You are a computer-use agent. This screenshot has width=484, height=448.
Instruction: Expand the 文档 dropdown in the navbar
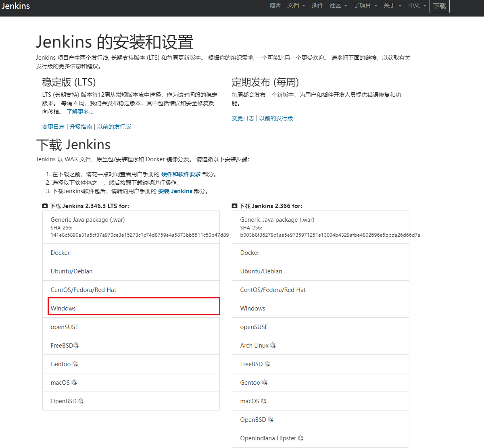(x=296, y=6)
